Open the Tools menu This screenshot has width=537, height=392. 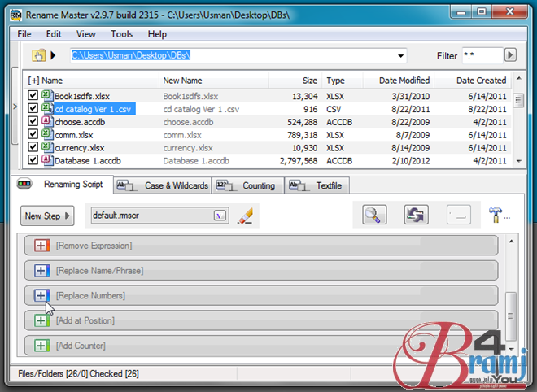coord(121,34)
